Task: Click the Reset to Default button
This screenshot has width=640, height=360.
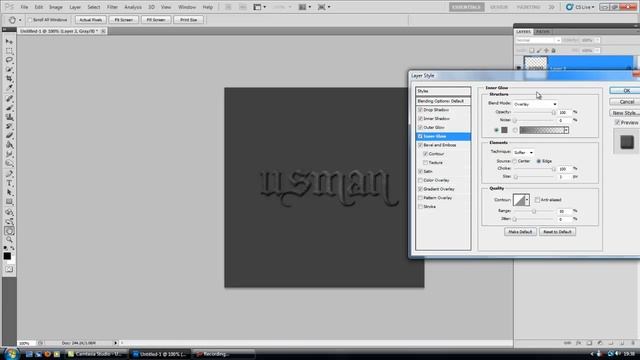Action: click(557, 232)
